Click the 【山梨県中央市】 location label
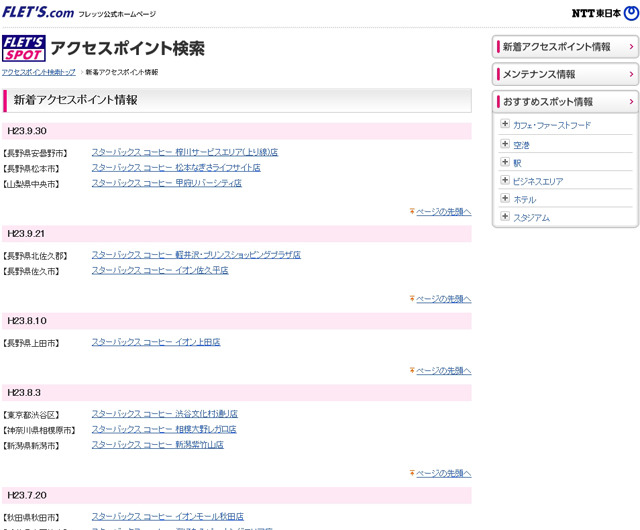640x530 pixels. [x=31, y=185]
